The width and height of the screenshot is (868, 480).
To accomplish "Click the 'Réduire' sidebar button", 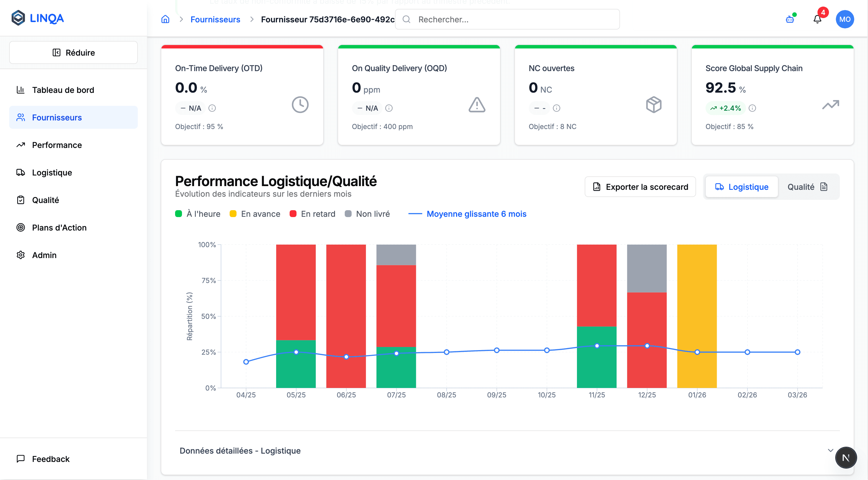I will click(73, 52).
